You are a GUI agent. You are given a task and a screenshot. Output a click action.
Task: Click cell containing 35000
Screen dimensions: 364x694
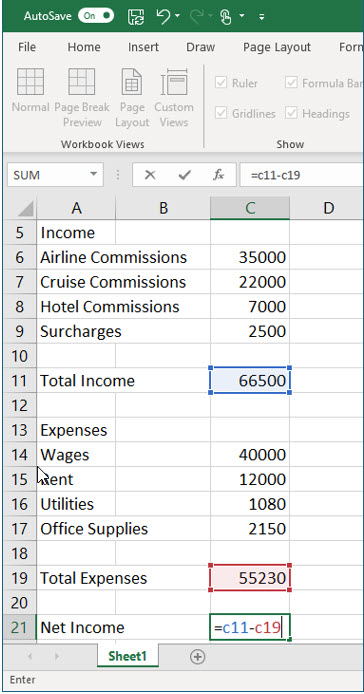(250, 257)
